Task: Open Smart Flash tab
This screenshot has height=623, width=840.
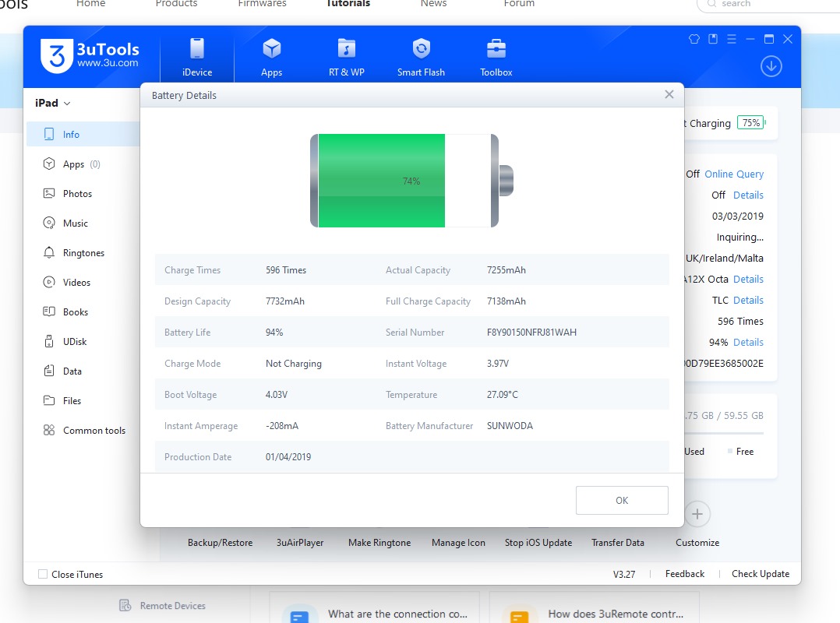Action: [421, 57]
